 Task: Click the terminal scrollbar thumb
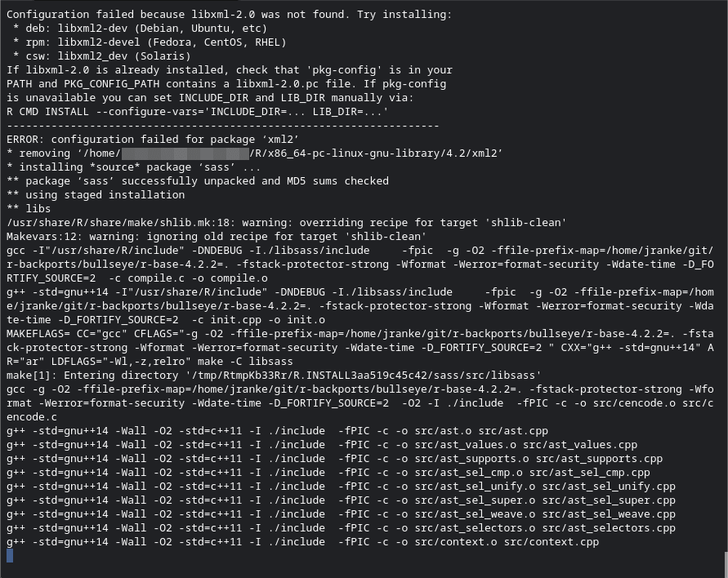point(726,565)
